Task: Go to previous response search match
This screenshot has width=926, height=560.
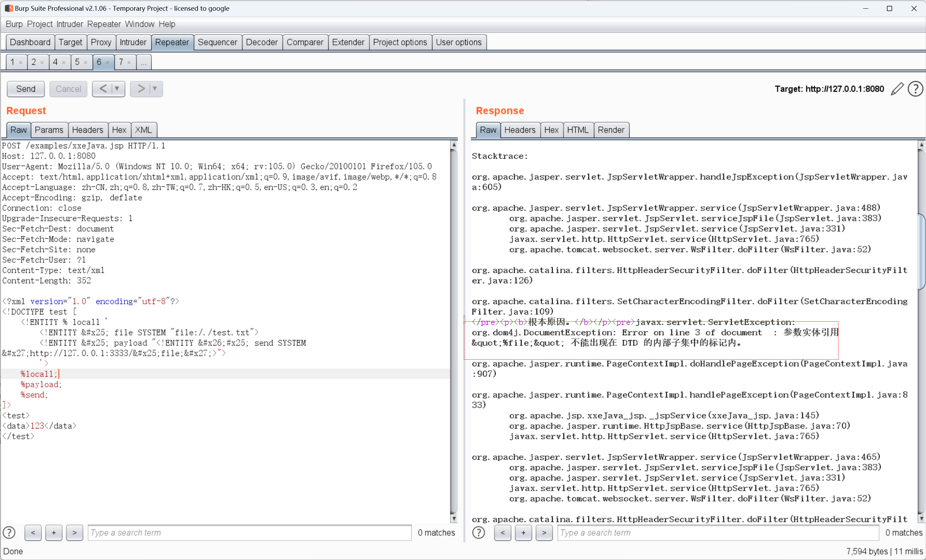Action: point(503,533)
